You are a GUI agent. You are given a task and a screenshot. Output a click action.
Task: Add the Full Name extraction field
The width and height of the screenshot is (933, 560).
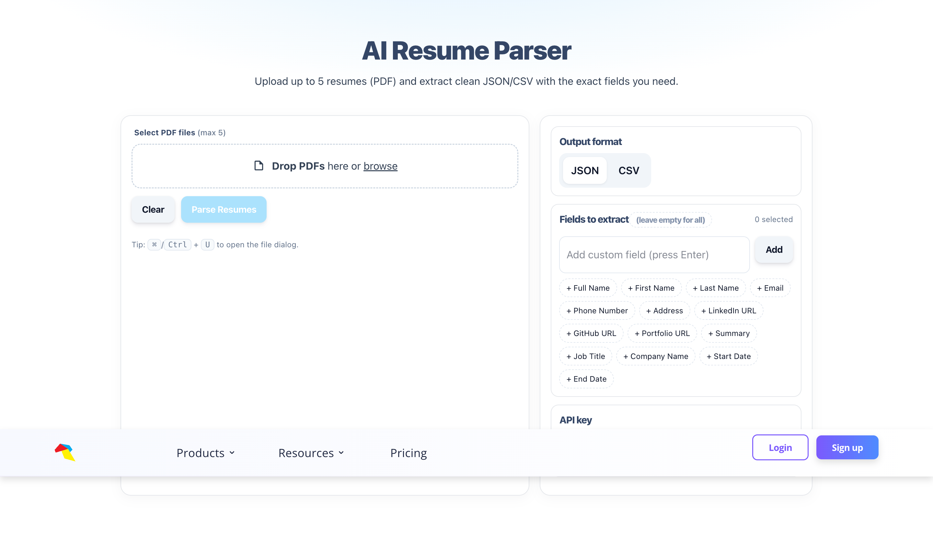588,287
